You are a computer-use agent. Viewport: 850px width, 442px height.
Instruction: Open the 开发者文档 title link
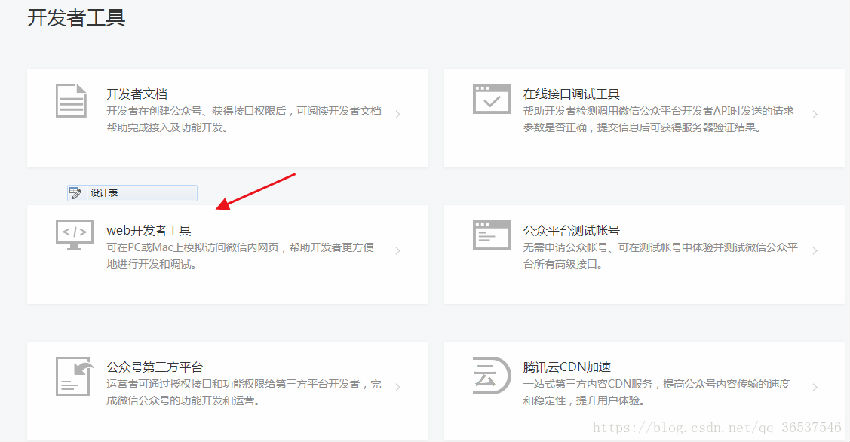click(x=137, y=94)
